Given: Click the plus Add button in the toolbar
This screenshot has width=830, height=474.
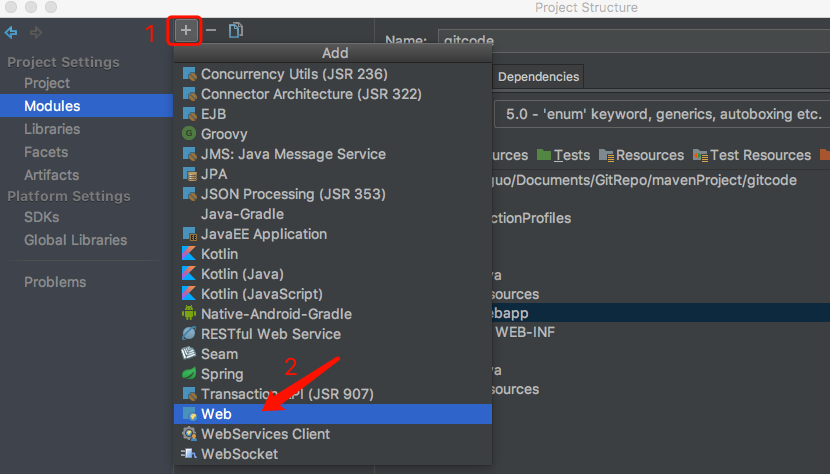Looking at the screenshot, I should pos(185,31).
